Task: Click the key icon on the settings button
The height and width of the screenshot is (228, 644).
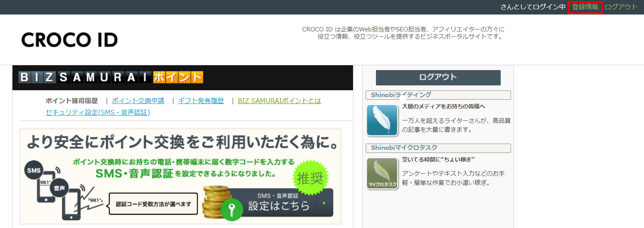Action: pyautogui.click(x=231, y=209)
